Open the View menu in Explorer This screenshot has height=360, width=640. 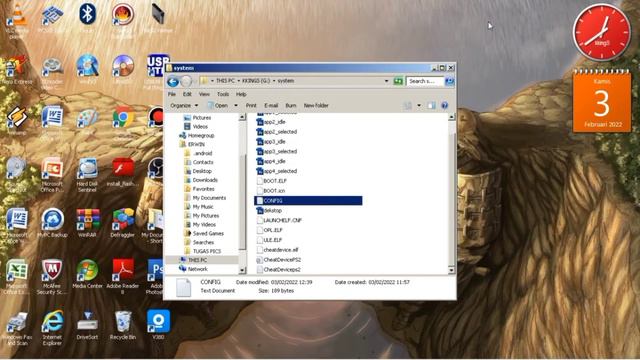[x=204, y=94]
